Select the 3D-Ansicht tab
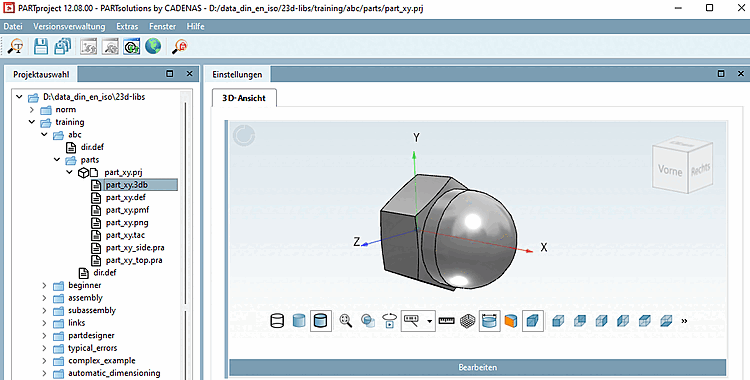 (x=243, y=98)
